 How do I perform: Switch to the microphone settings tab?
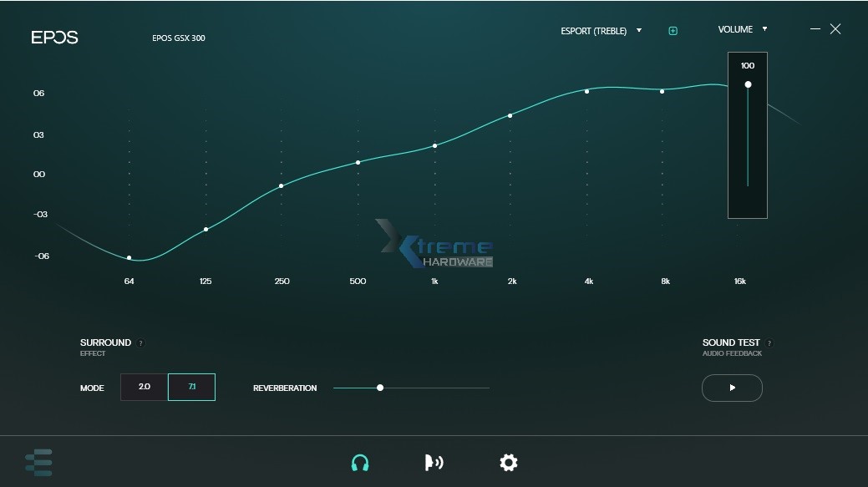[434, 462]
